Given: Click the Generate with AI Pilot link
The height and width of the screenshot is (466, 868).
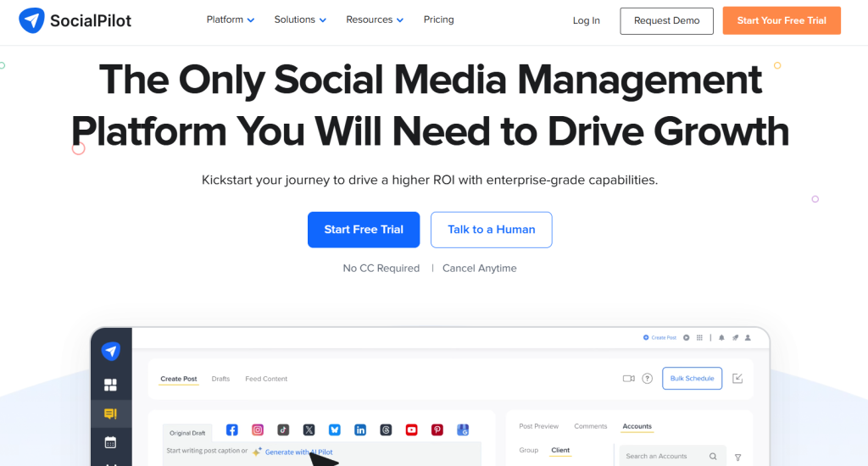Looking at the screenshot, I should click(x=299, y=452).
